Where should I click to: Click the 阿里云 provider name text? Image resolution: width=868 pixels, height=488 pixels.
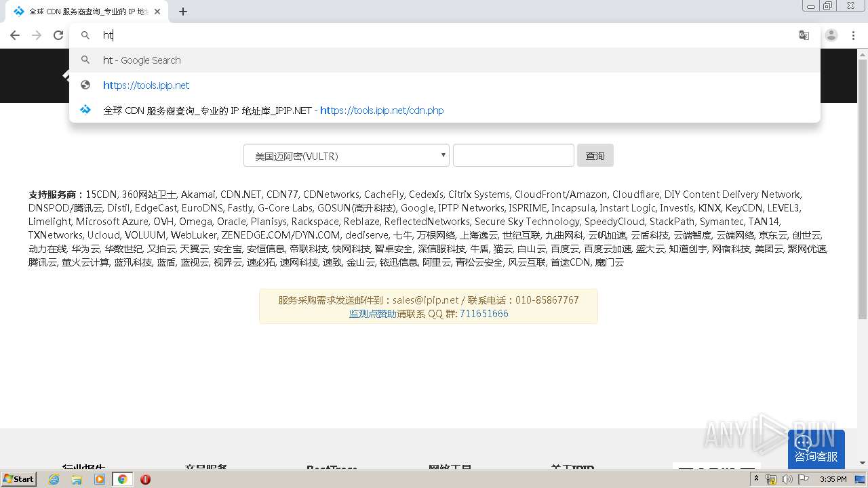coord(437,262)
